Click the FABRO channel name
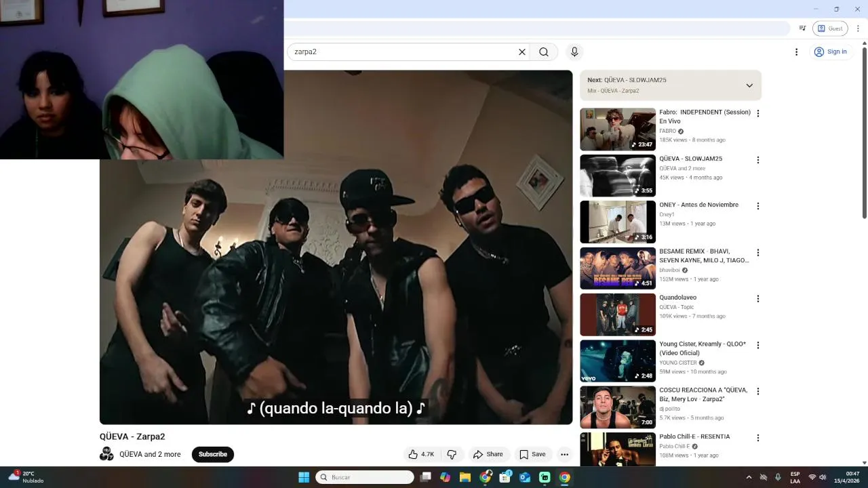Screen dimensions: 868x488 point(667,131)
